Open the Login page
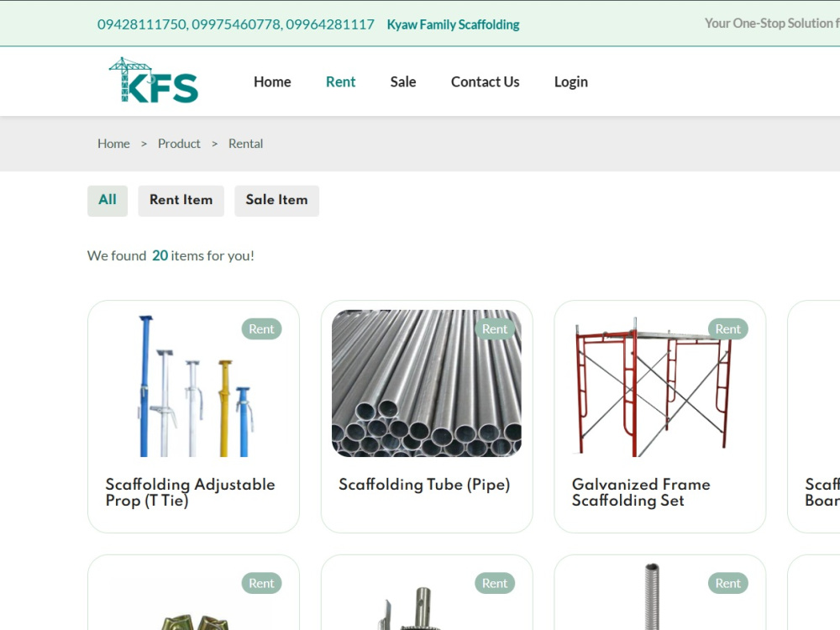Viewport: 840px width, 630px height. tap(571, 82)
